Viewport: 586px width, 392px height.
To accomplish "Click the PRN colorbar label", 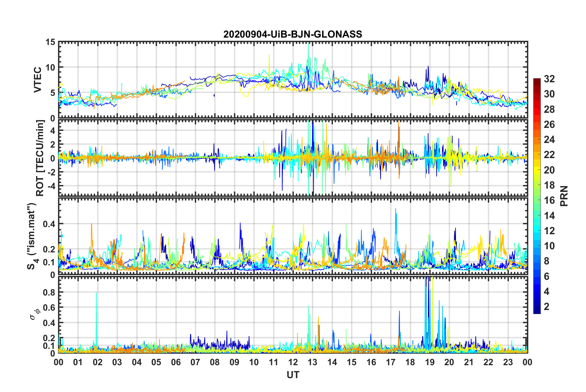I will tap(564, 196).
